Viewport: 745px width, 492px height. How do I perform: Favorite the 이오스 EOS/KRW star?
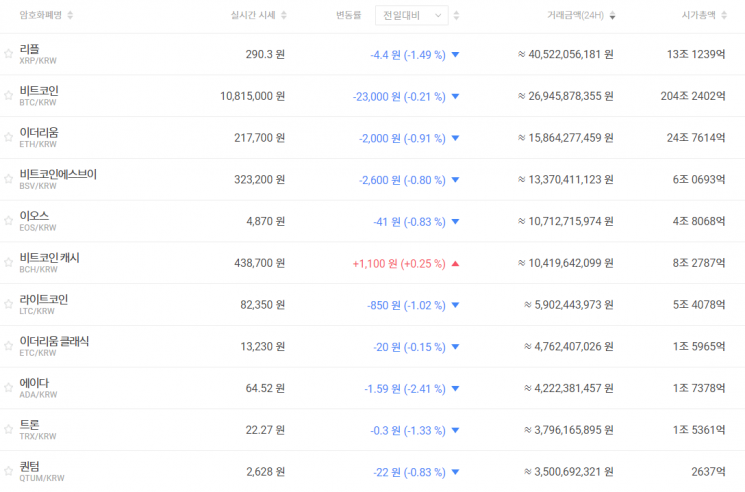coord(8,221)
